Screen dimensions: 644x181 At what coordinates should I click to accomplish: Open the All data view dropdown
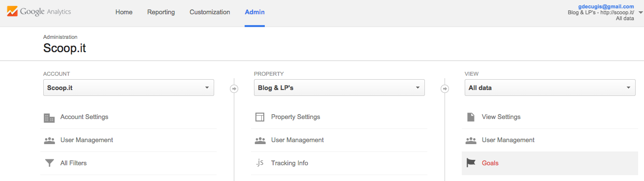tap(550, 88)
